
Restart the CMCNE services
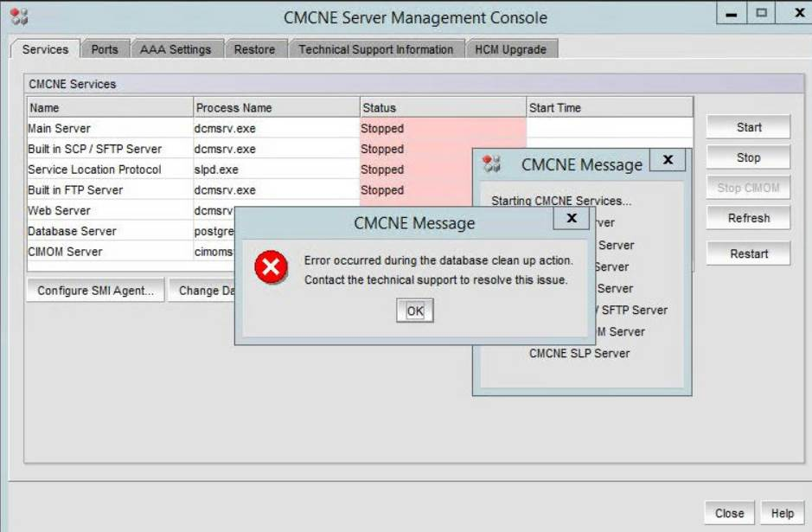click(747, 253)
